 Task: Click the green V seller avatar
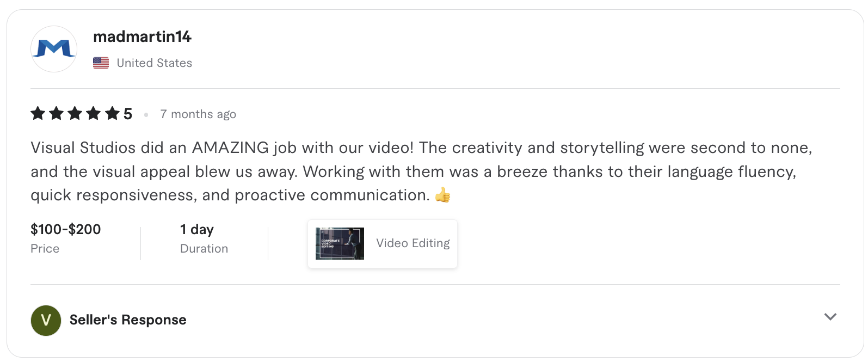[46, 320]
